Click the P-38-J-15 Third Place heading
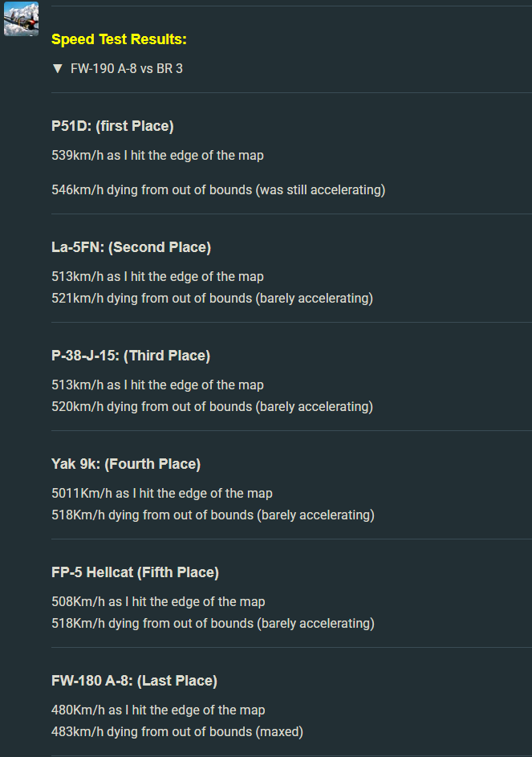Viewport: 532px width, 757px height. 131,356
